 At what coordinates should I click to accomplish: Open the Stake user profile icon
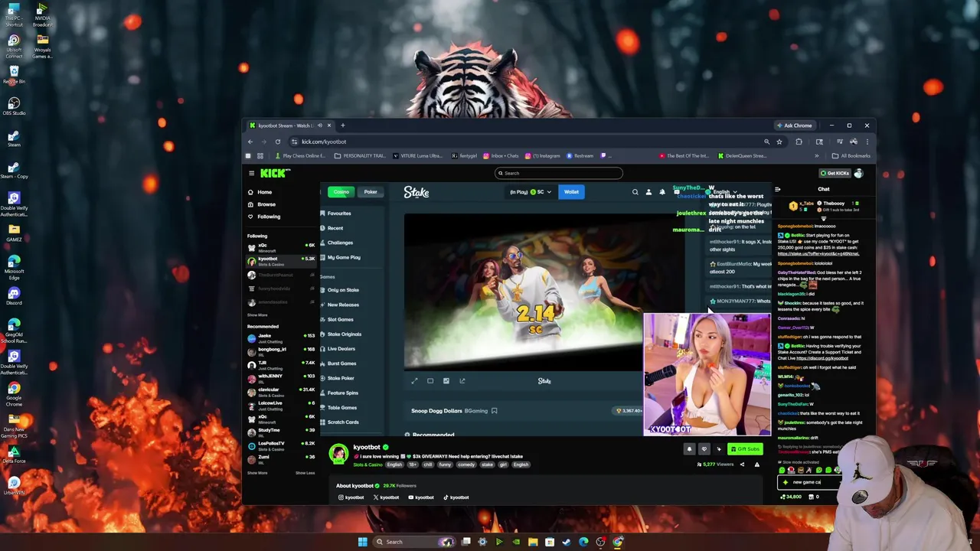pos(648,192)
